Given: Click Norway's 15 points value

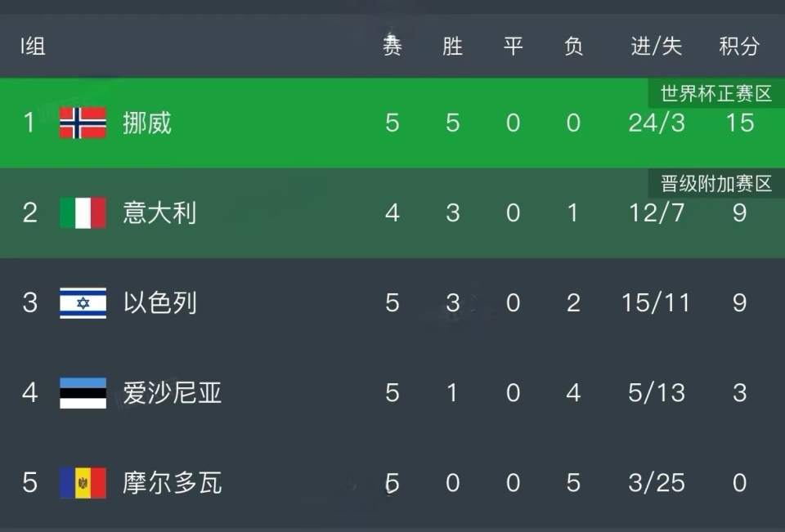Looking at the screenshot, I should coord(740,123).
